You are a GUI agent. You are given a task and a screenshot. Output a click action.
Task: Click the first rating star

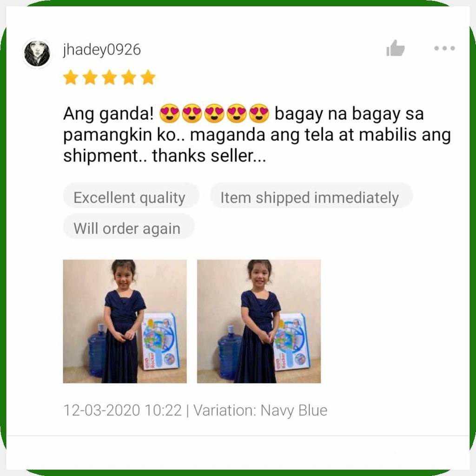pyautogui.click(x=71, y=77)
